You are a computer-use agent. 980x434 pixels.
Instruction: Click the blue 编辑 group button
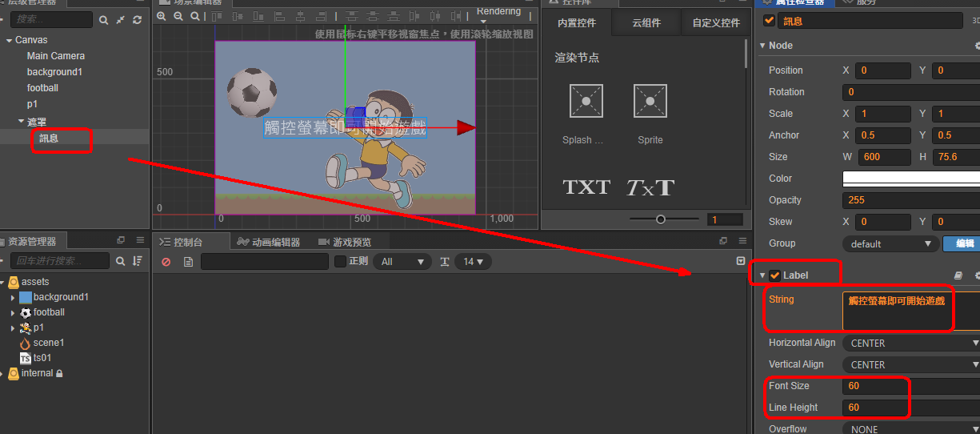click(x=962, y=243)
